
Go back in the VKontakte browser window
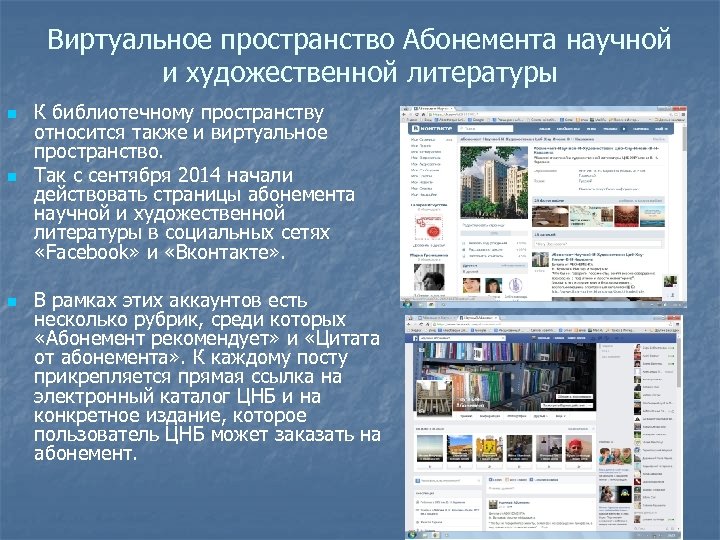404,114
